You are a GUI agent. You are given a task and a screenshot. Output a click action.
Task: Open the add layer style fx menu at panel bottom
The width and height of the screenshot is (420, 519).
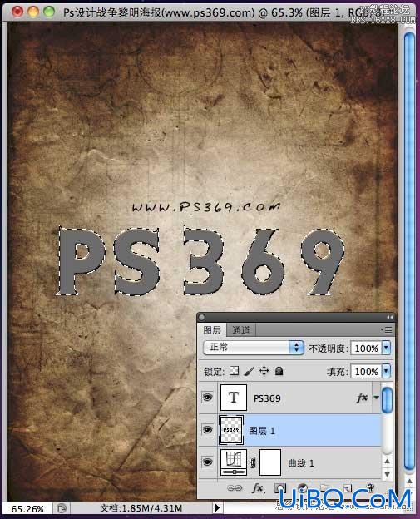click(x=259, y=488)
